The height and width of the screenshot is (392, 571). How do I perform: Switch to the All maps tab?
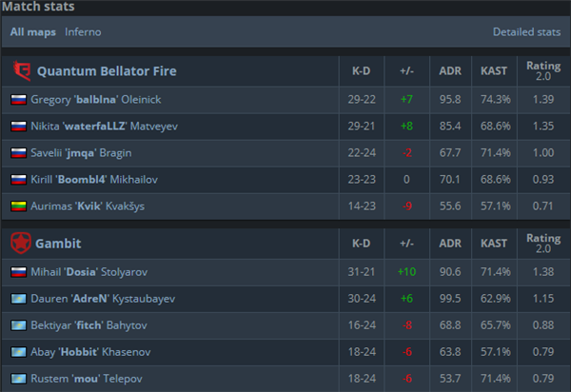(33, 32)
